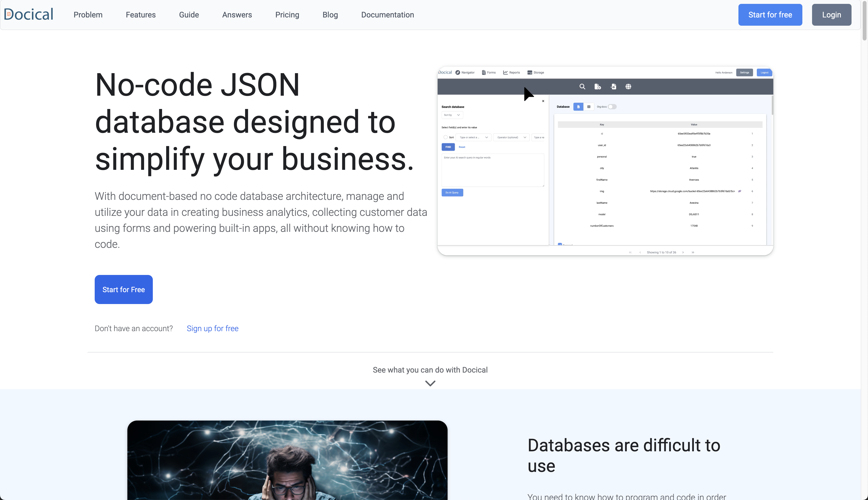The height and width of the screenshot is (500, 868).
Task: Click the link icon beside the img URL
Action: (x=740, y=191)
